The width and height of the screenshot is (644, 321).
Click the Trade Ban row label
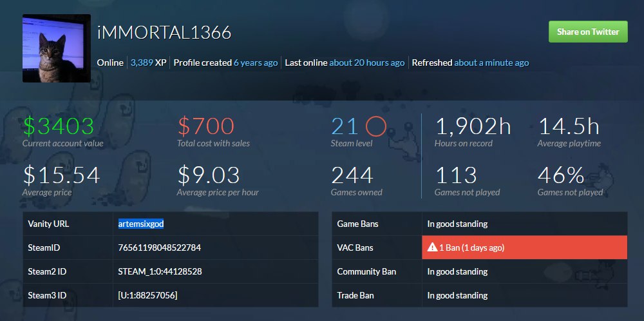click(355, 295)
